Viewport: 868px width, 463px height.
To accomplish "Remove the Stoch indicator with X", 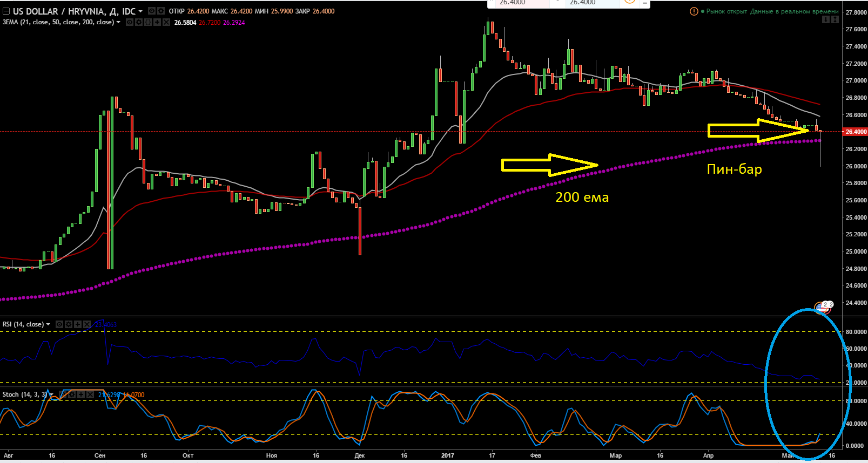I will pyautogui.click(x=90, y=394).
